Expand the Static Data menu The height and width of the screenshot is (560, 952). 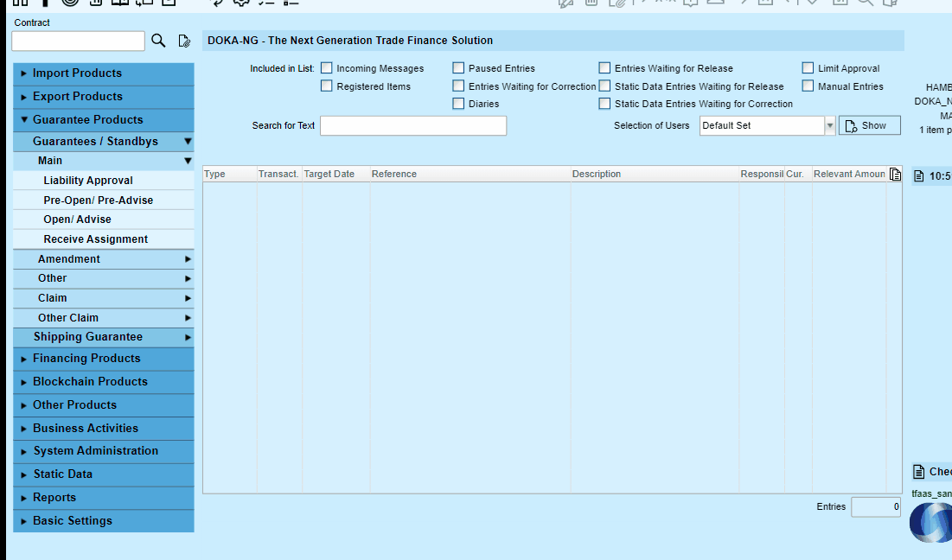pos(104,474)
